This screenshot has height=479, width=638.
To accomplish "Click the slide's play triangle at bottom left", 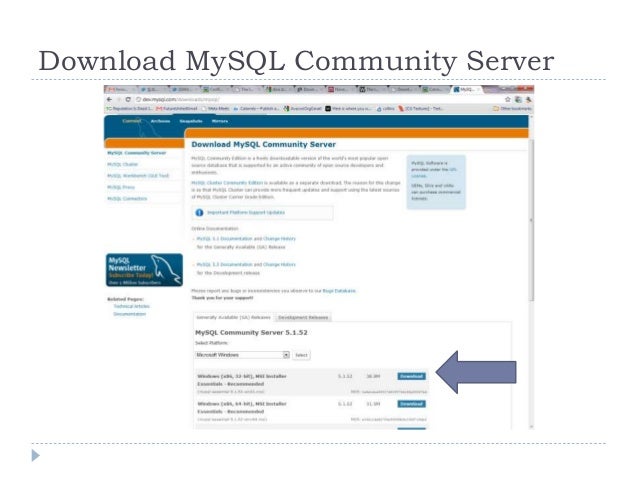I will [36, 455].
